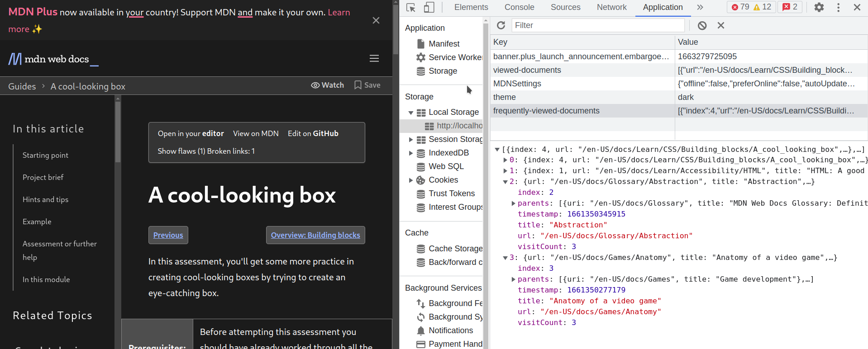
Task: Collapse the Local Storage tree node
Action: [x=410, y=113]
